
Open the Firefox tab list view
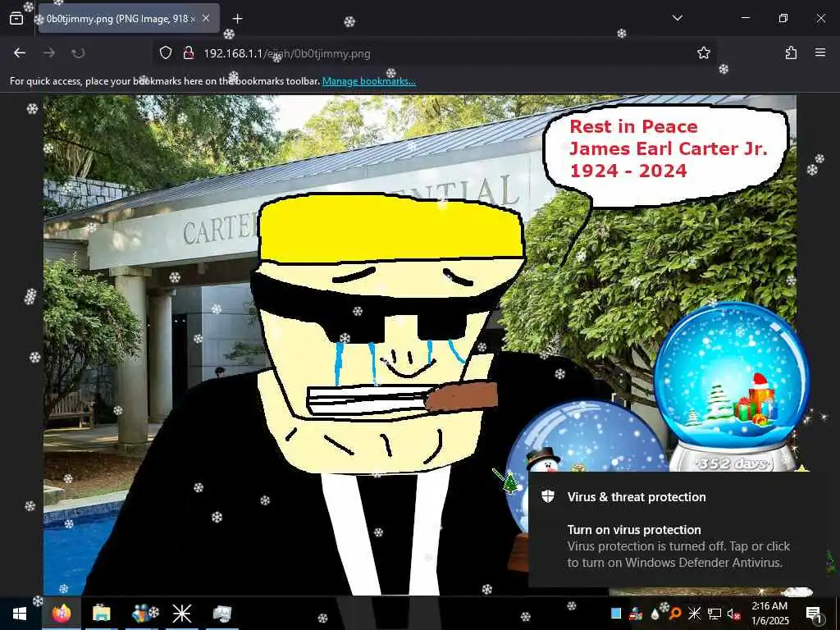point(16,19)
